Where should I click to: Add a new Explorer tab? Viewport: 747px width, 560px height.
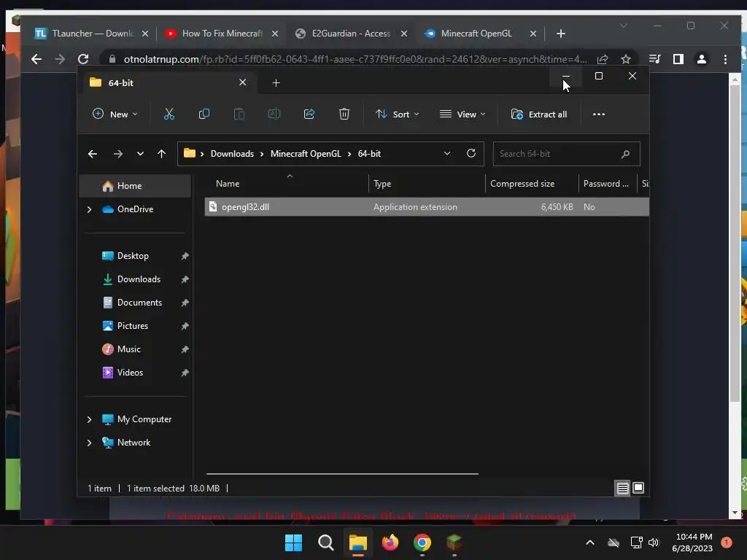pyautogui.click(x=276, y=83)
